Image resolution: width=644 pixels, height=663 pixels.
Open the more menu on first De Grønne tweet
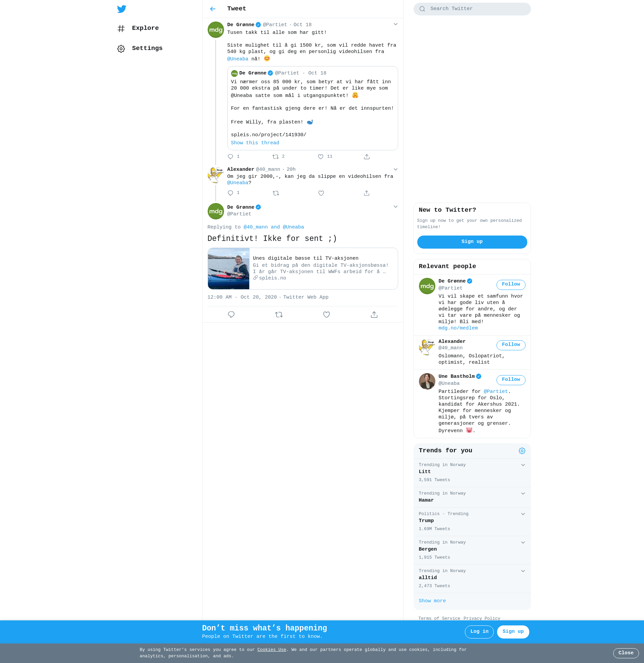point(395,24)
